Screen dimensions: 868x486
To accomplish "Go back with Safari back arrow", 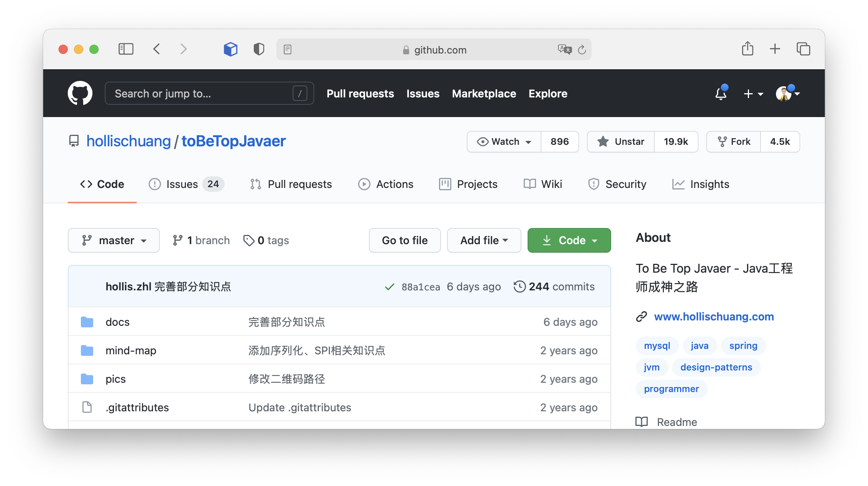I will tap(156, 49).
